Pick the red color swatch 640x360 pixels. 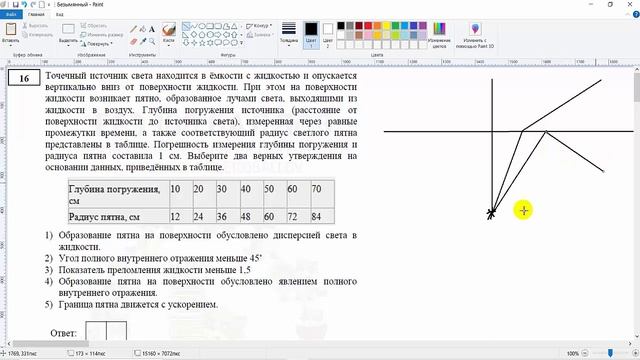pyautogui.click(x=368, y=26)
